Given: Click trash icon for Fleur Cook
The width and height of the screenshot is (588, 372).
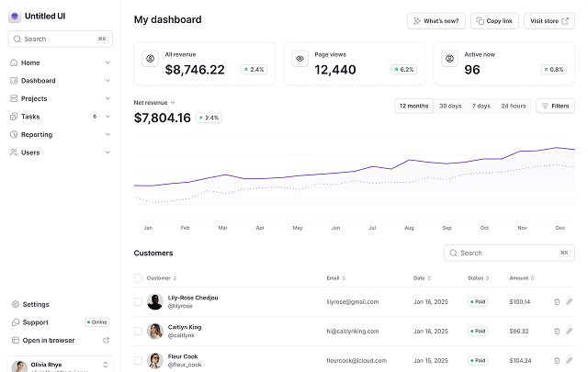Looking at the screenshot, I should [557, 360].
